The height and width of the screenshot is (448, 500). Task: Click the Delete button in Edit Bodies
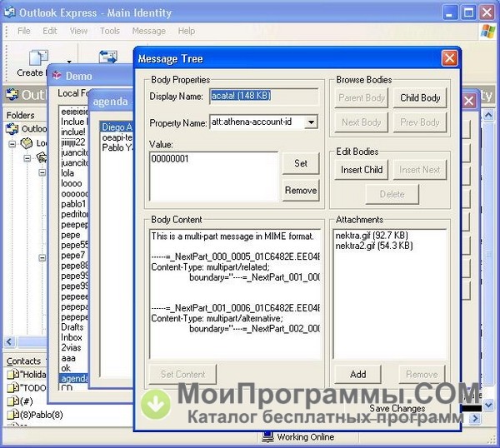click(x=392, y=194)
